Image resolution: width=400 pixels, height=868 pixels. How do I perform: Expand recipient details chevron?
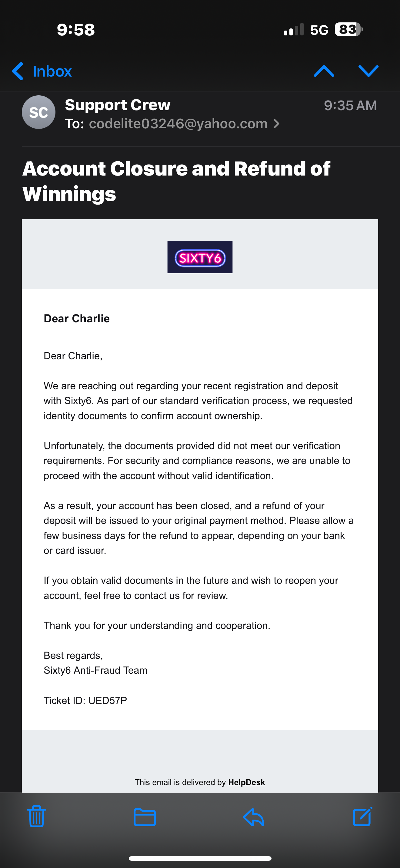pyautogui.click(x=277, y=124)
